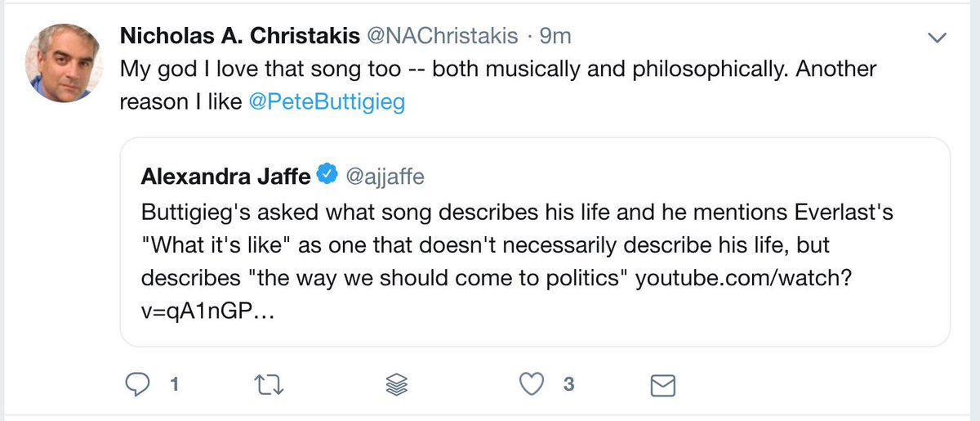
Task: Click the "My god I love that song" text
Action: [269, 69]
